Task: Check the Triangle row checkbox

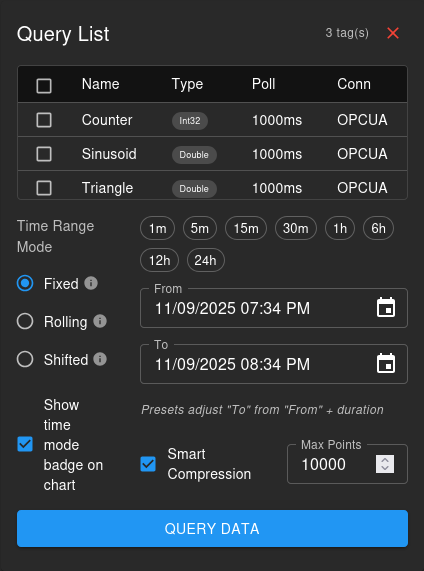Action: [x=44, y=188]
